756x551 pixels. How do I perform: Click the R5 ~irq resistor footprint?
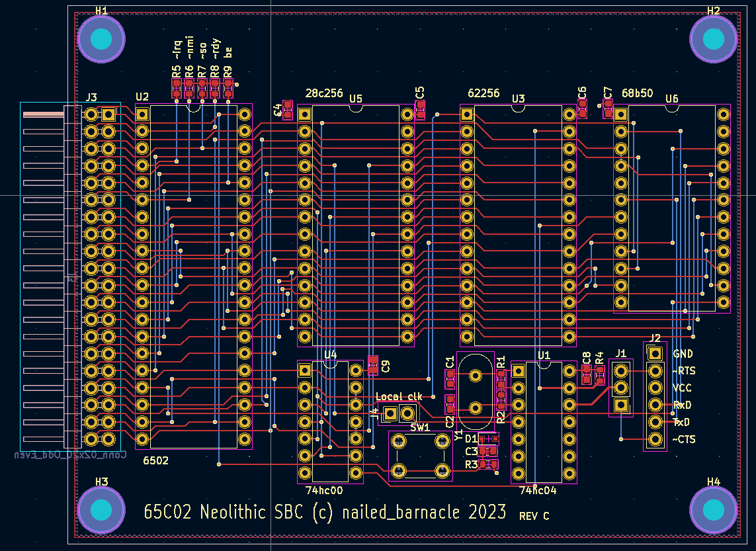coord(176,88)
